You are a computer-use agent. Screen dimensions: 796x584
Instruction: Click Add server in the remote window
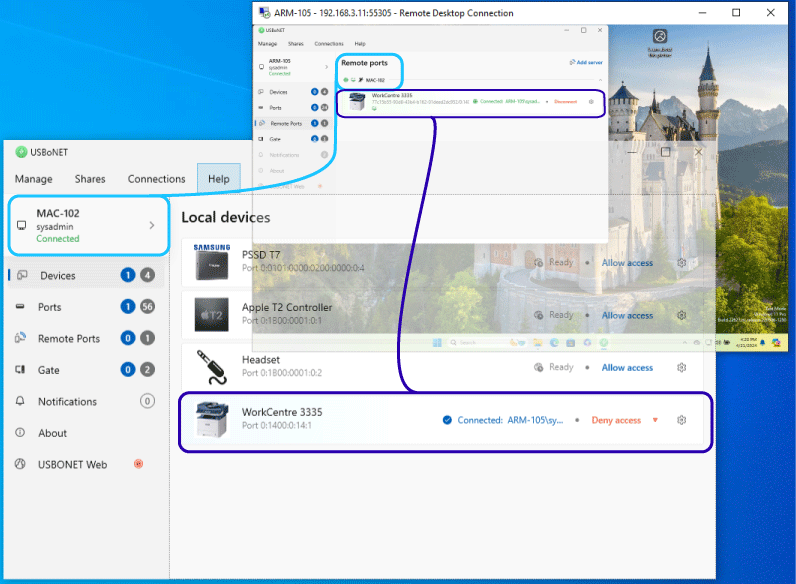586,62
